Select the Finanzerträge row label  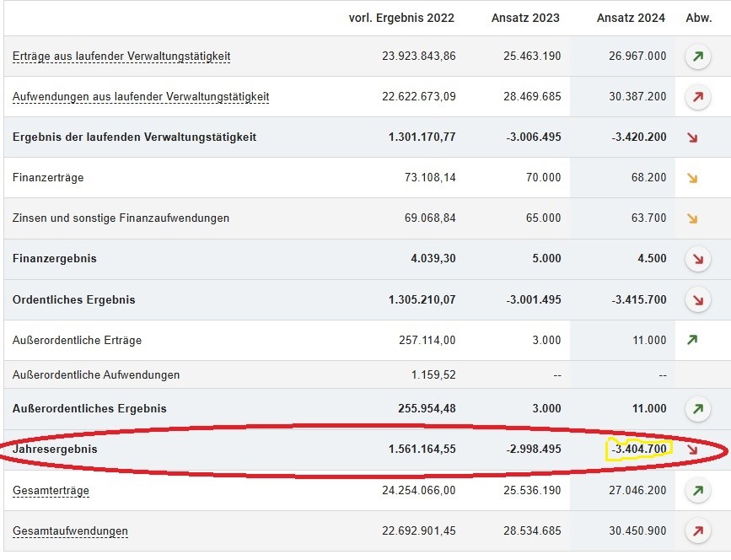pyautogui.click(x=48, y=178)
